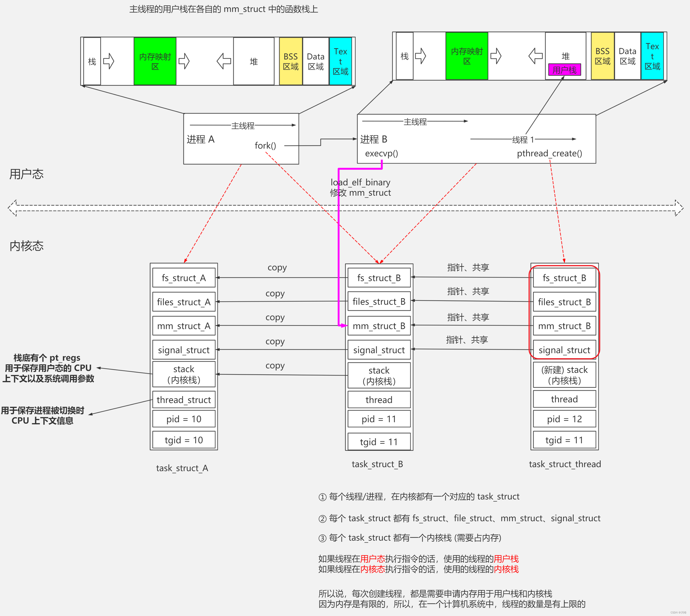Click the 主线程 label inside 进程 A box
Viewport: 690px width, 616px height.
pyautogui.click(x=243, y=126)
